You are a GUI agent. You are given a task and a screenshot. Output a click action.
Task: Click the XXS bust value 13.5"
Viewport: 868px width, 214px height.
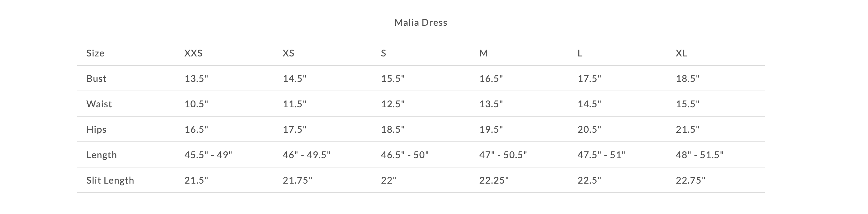pos(196,79)
